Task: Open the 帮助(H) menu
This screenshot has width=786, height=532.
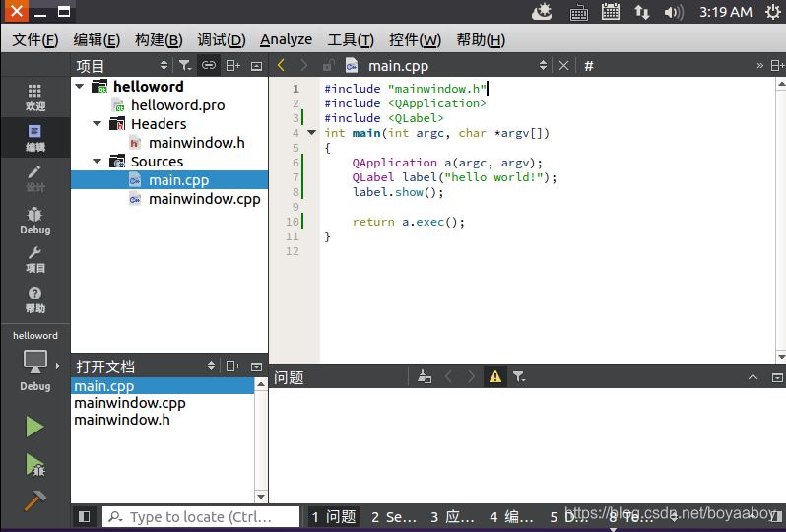Action: tap(481, 40)
